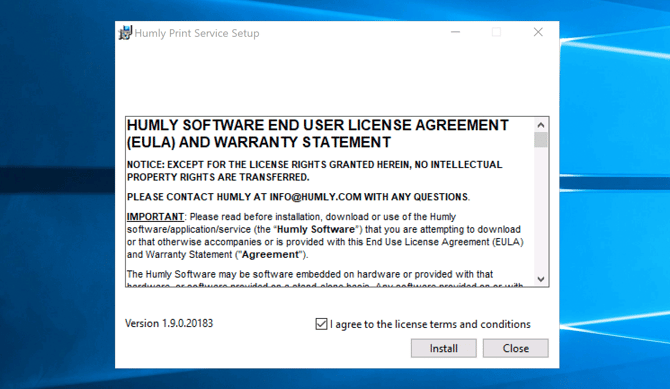Click the Close button beside Install
The width and height of the screenshot is (670, 389).
(516, 348)
